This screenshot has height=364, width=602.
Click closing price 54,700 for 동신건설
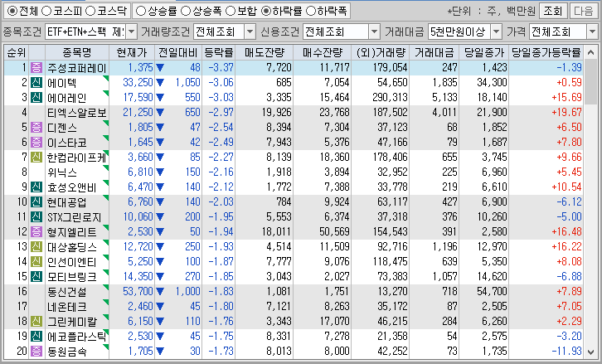click(x=493, y=291)
